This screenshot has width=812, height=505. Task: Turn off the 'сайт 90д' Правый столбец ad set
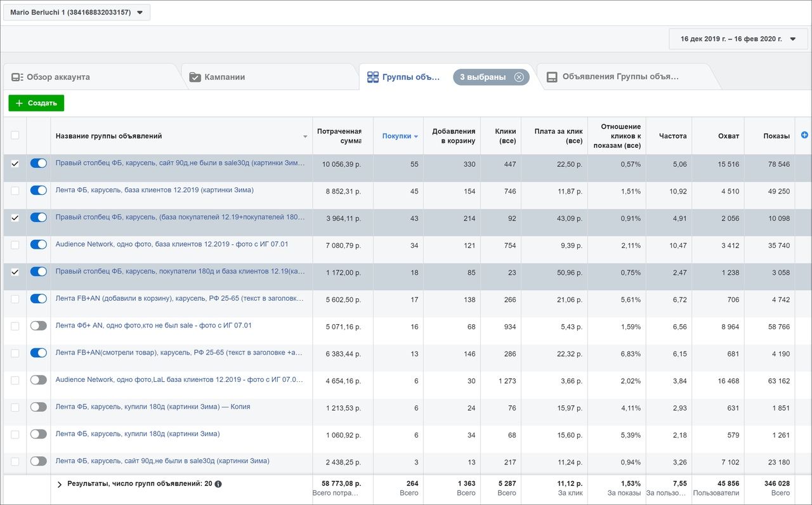39,163
